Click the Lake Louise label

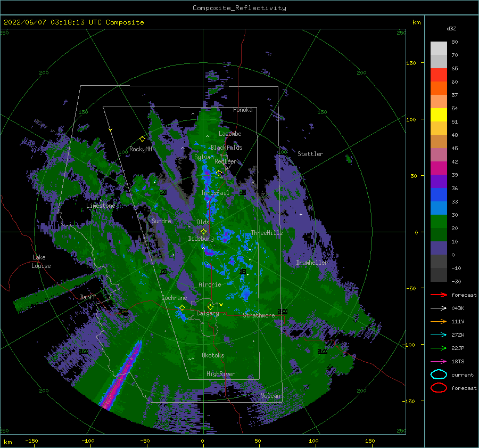coord(41,262)
